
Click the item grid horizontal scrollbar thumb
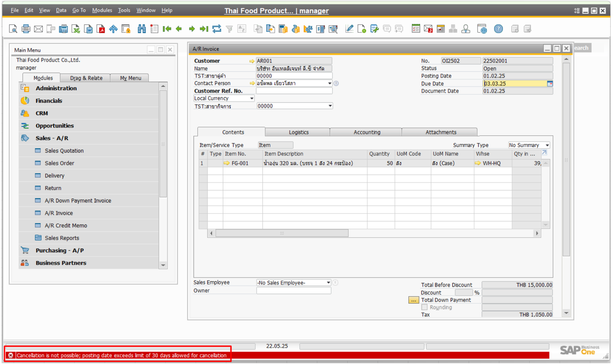(282, 233)
